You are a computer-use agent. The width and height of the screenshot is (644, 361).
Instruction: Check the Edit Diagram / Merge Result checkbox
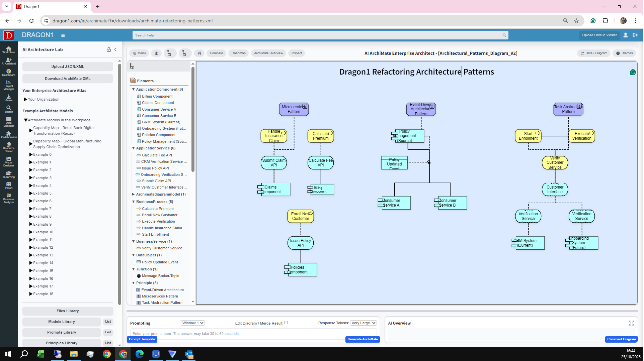(286, 323)
